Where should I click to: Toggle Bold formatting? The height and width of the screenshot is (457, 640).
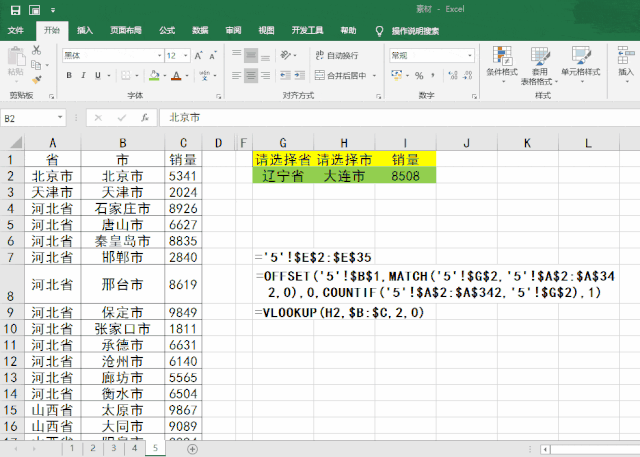[x=69, y=75]
